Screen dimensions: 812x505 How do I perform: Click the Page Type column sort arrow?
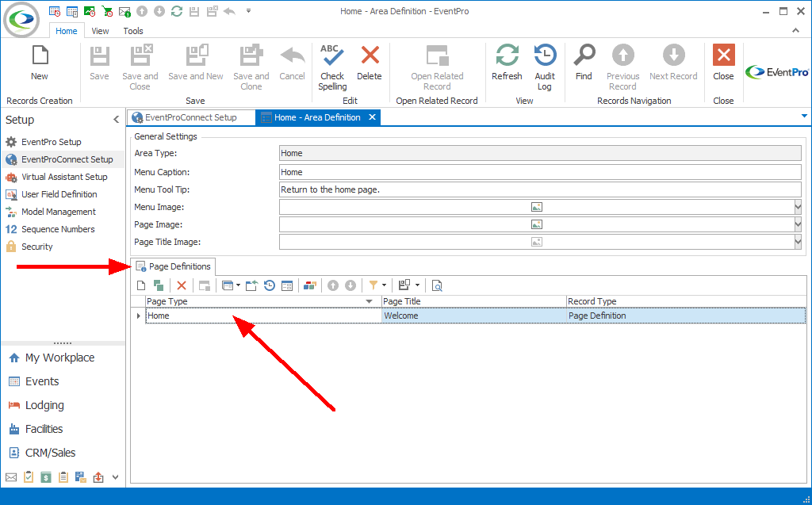point(370,301)
